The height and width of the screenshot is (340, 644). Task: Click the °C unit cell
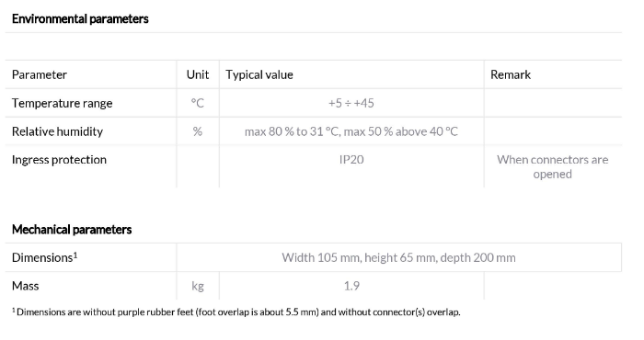click(198, 103)
